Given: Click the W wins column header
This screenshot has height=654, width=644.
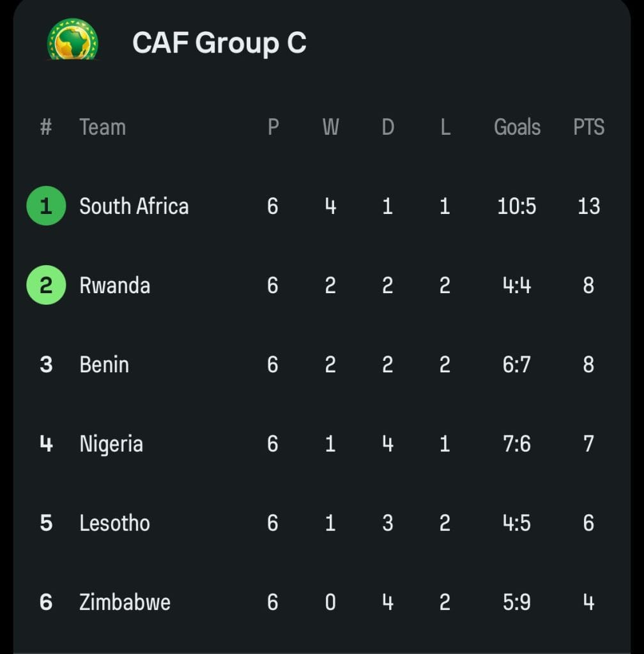Looking at the screenshot, I should tap(331, 127).
